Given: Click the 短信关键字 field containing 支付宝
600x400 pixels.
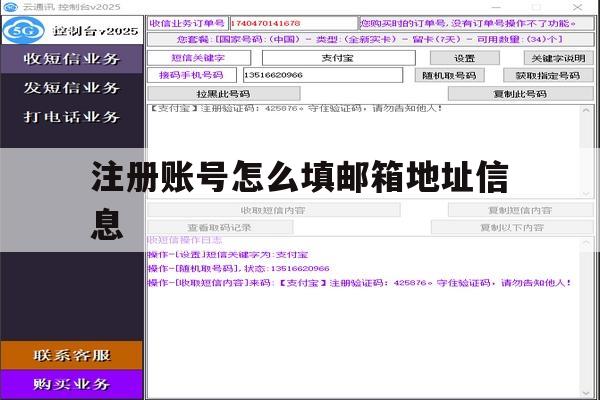Looking at the screenshot, I should click(338, 58).
